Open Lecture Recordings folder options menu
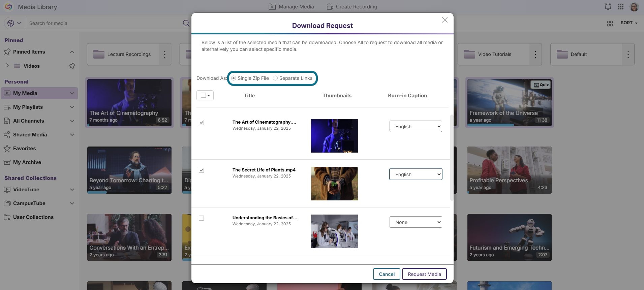 pos(165,54)
